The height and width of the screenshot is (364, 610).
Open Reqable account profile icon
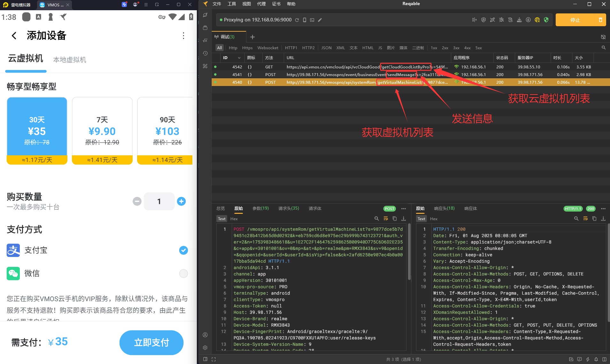[205, 335]
